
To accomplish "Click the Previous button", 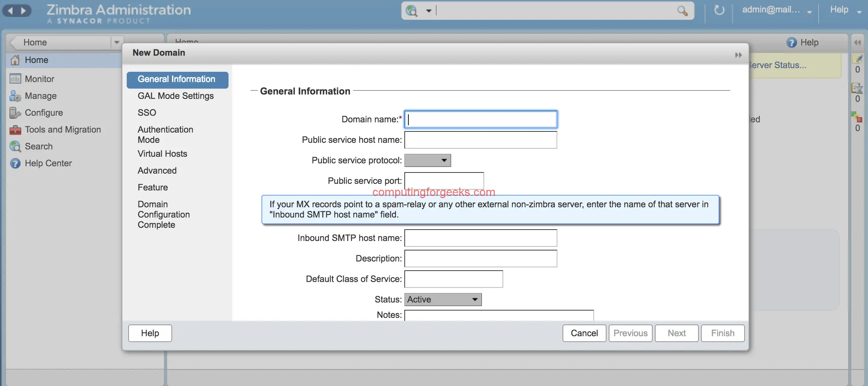I will coord(630,333).
